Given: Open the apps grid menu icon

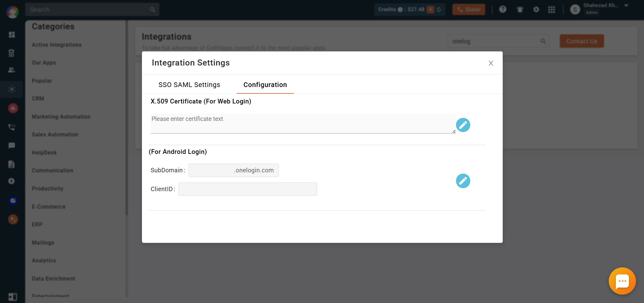Looking at the screenshot, I should tap(551, 9).
